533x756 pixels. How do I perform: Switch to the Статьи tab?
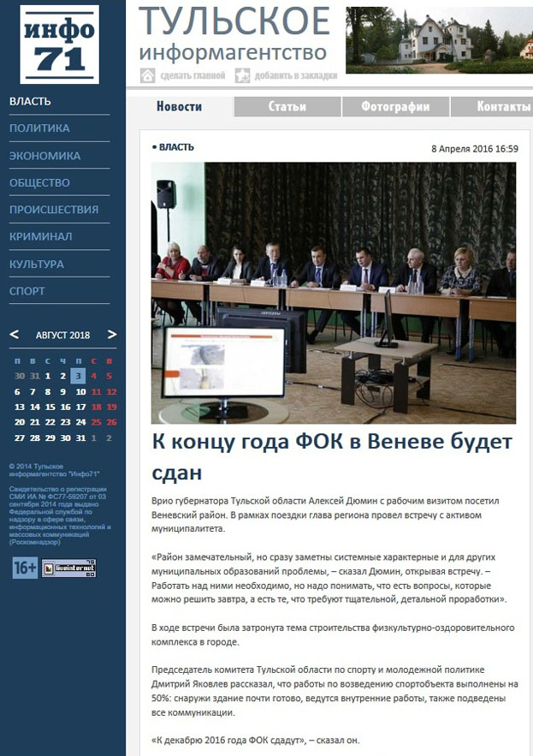pos(287,107)
